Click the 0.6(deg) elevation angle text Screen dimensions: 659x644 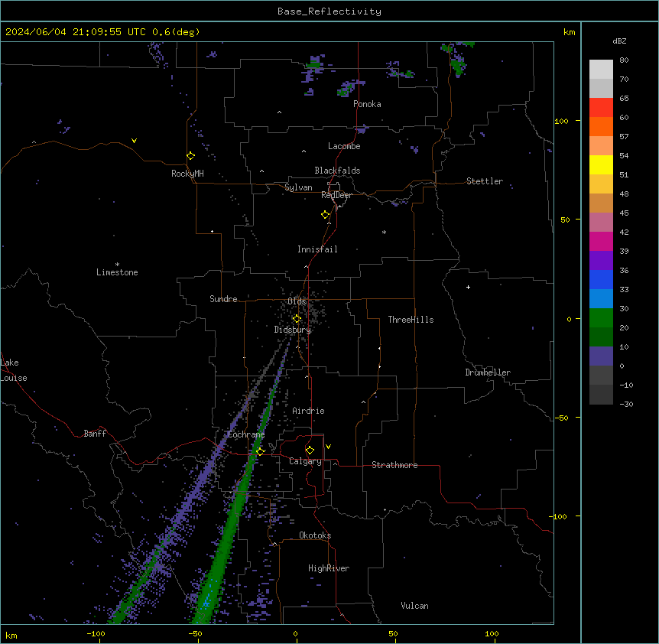176,32
